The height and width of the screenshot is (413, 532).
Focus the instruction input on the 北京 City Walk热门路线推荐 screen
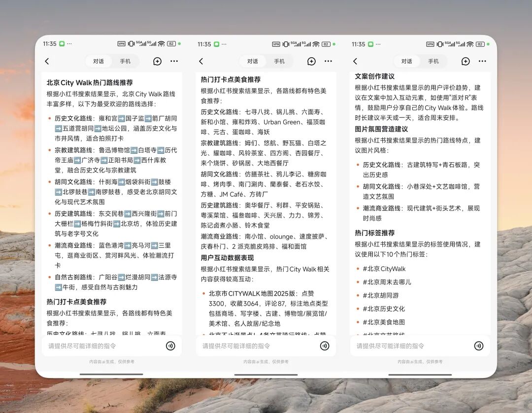coord(112,346)
